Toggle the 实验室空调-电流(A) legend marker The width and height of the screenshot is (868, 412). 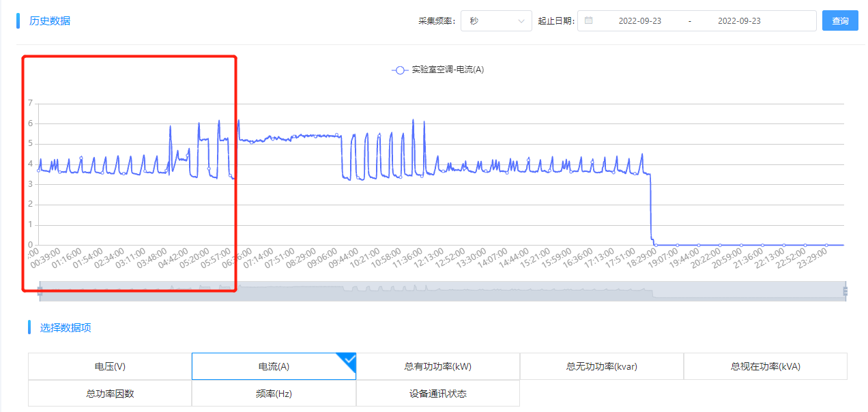coord(400,70)
